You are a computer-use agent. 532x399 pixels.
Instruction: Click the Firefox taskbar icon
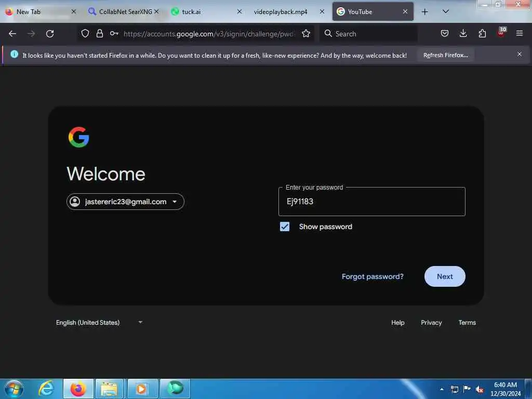click(x=78, y=389)
